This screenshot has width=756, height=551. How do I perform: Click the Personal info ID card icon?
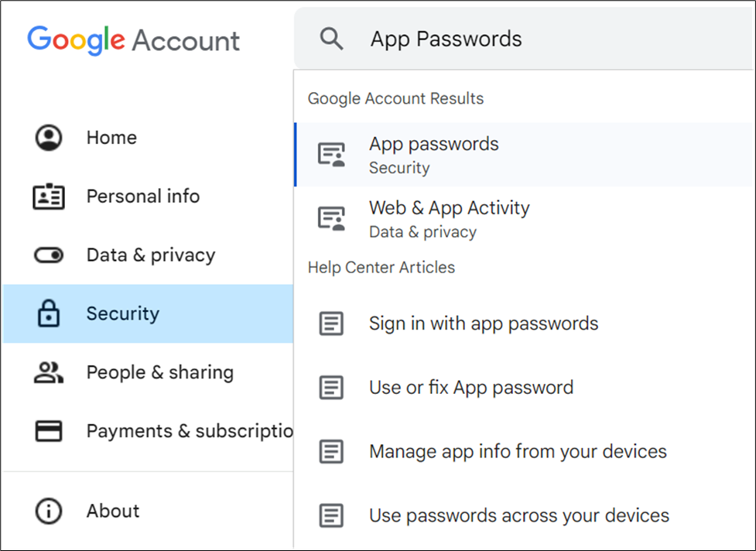coord(49,197)
